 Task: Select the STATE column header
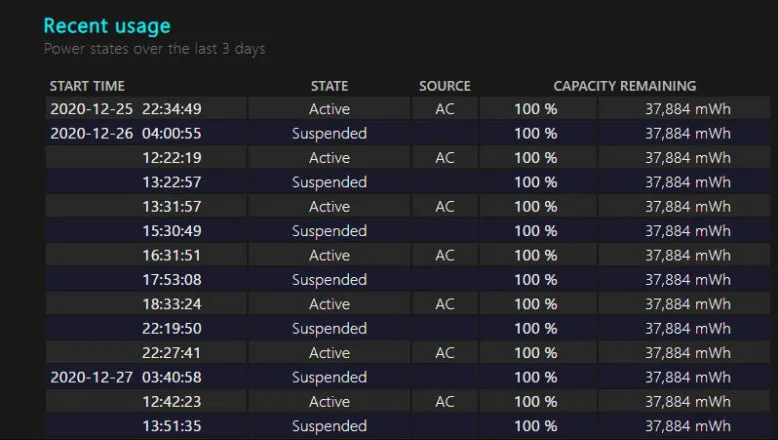tap(329, 86)
